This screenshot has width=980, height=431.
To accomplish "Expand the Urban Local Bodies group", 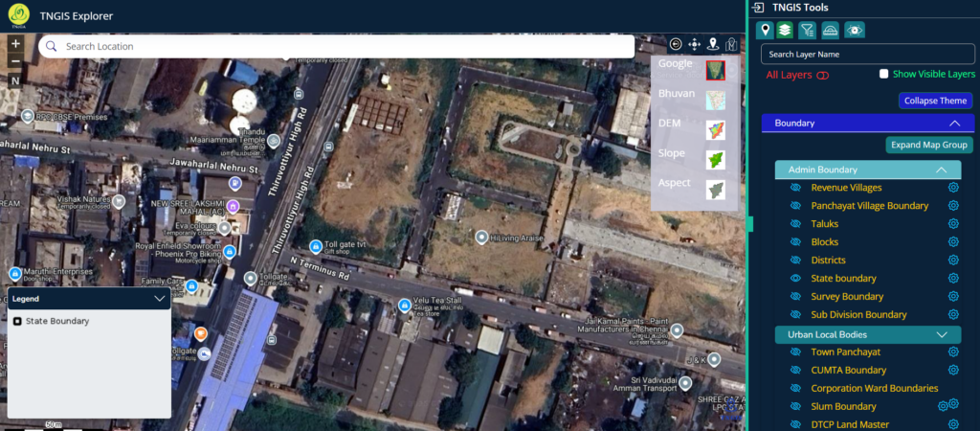I will click(942, 334).
